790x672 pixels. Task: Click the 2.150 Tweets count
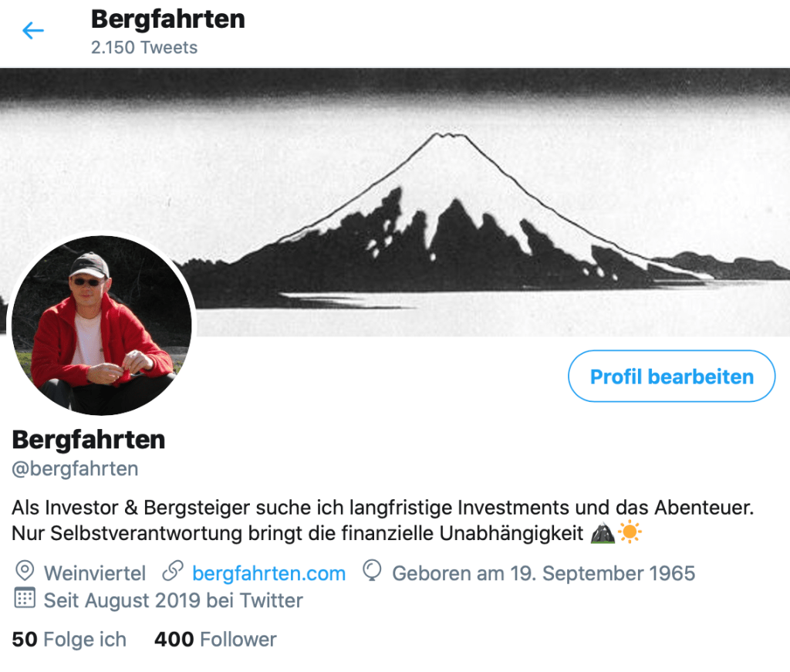(x=144, y=47)
